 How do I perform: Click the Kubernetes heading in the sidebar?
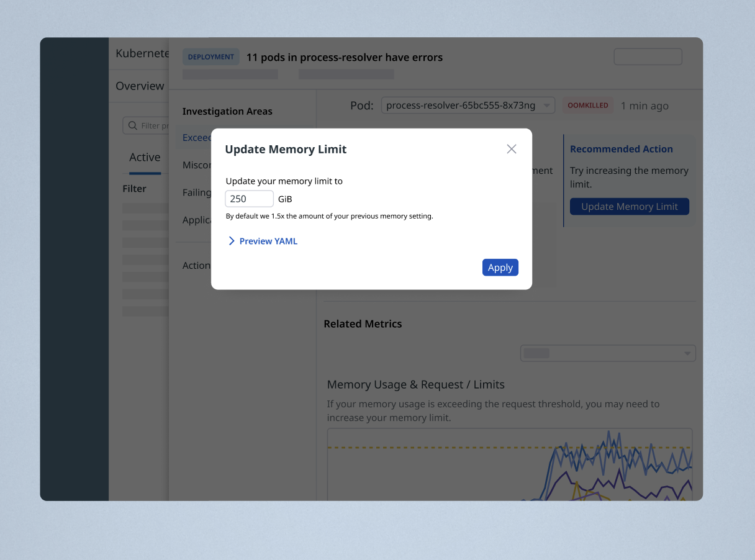click(x=142, y=53)
